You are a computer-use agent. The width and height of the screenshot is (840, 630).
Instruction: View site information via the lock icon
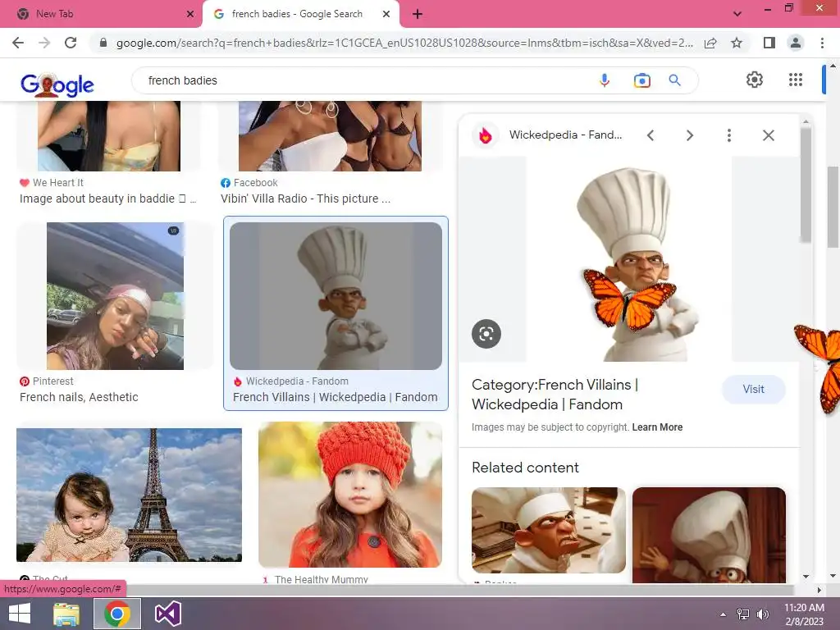tap(103, 43)
